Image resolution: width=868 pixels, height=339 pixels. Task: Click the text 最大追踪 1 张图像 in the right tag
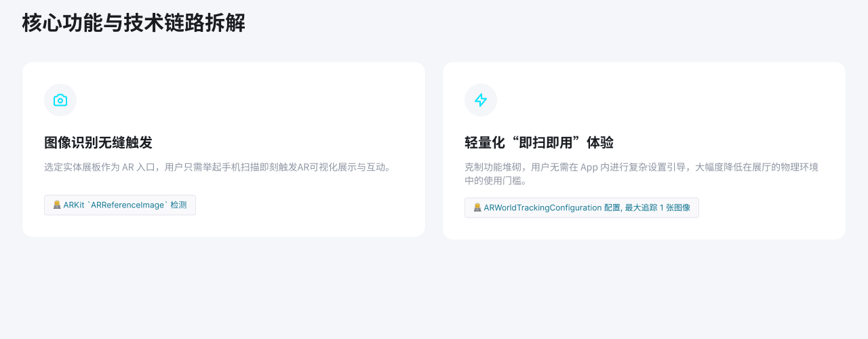click(x=658, y=208)
